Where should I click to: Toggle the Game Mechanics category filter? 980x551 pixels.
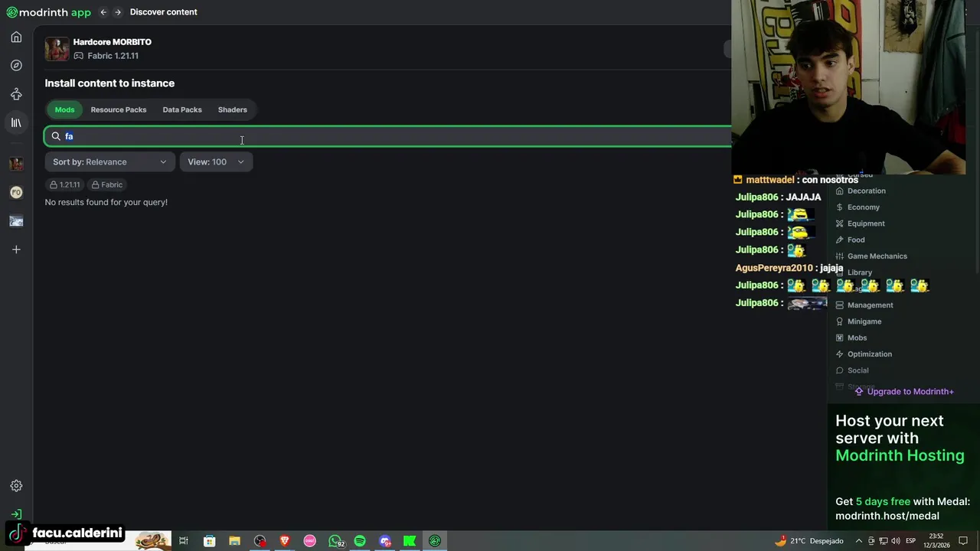tap(871, 256)
